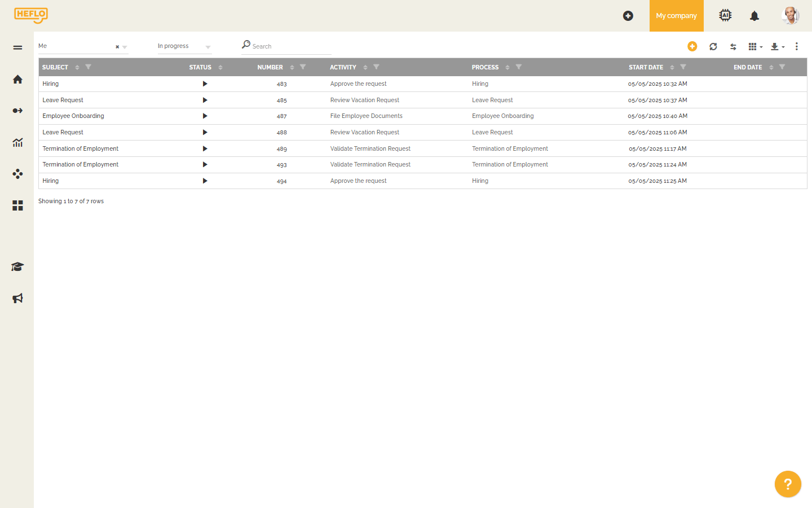Open the 'Review Vacation Request' activity link
This screenshot has height=508, width=812.
[364, 99]
